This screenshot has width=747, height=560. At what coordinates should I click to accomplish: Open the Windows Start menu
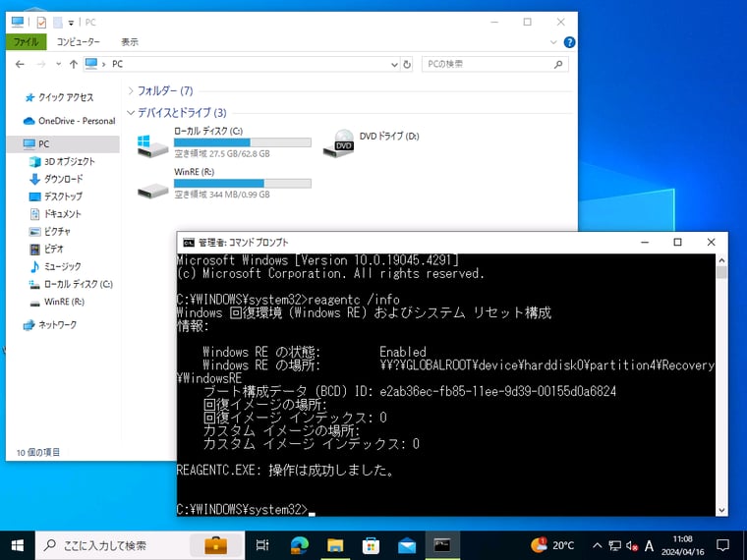click(17, 545)
